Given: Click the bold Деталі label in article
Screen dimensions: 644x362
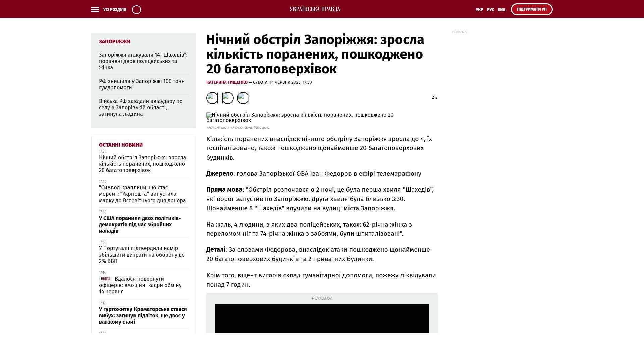Looking at the screenshot, I should (216, 250).
